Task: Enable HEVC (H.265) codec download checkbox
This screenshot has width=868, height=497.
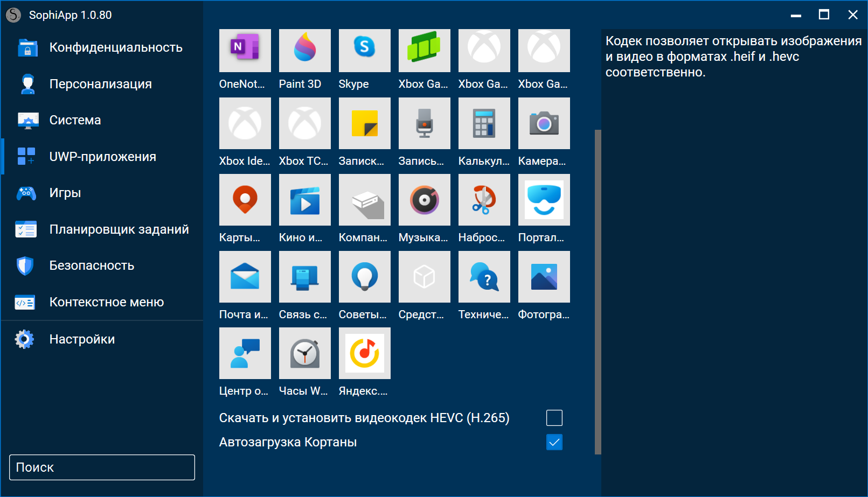Action: 554,418
